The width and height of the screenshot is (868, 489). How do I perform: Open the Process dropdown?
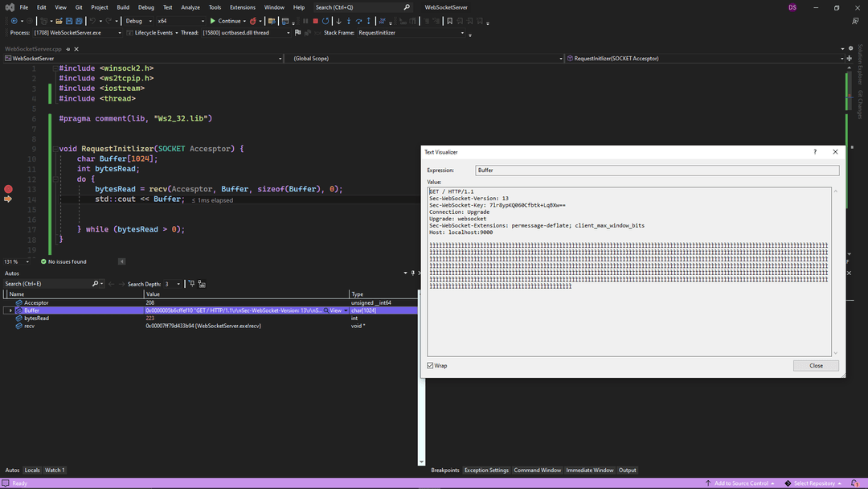coord(77,33)
